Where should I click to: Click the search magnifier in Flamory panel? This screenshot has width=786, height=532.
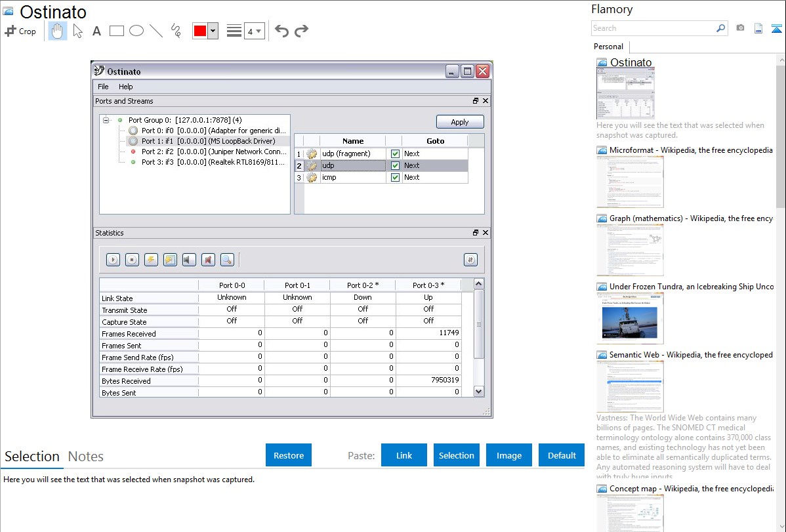[x=720, y=28]
